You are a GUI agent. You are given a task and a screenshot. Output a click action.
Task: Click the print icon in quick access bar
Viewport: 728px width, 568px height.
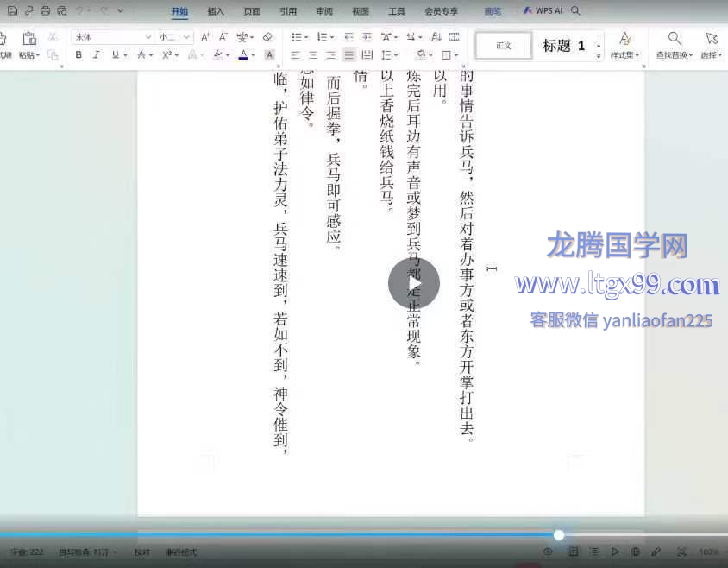pos(45,11)
